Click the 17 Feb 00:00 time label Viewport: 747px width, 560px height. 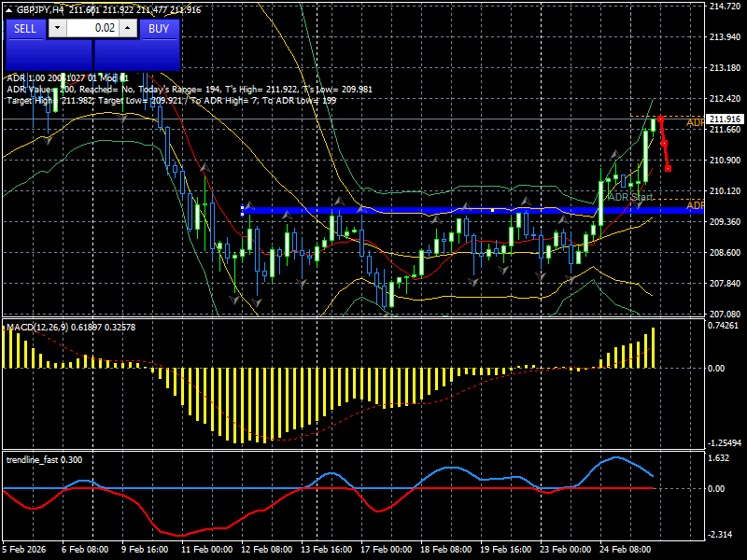pyautogui.click(x=386, y=549)
